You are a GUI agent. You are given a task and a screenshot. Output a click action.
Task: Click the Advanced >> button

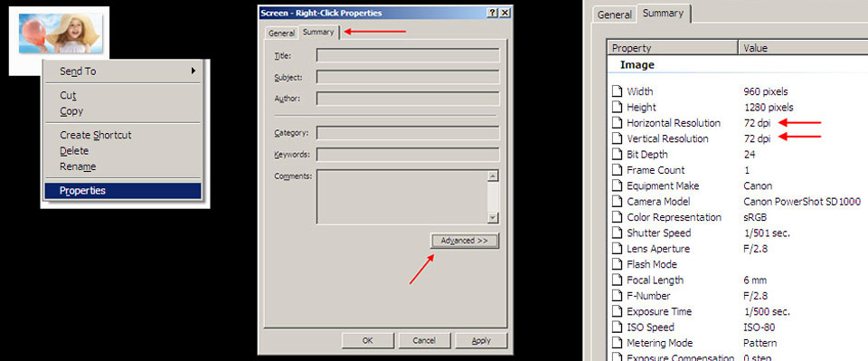(x=465, y=241)
